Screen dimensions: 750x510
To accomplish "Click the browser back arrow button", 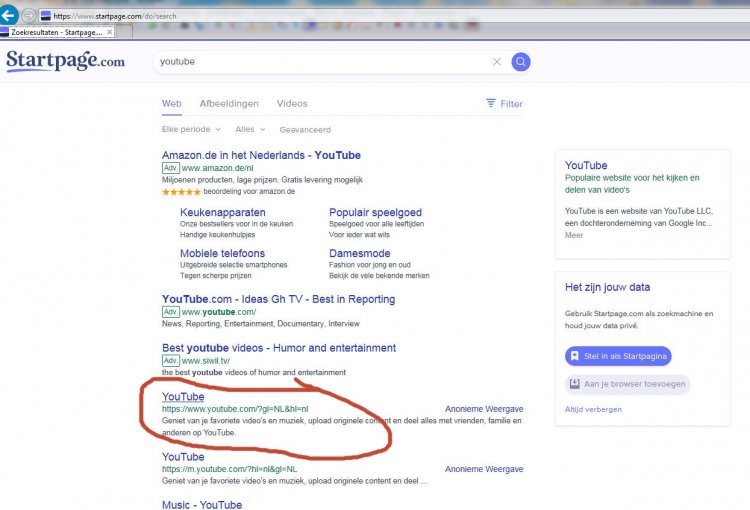I will point(9,15).
